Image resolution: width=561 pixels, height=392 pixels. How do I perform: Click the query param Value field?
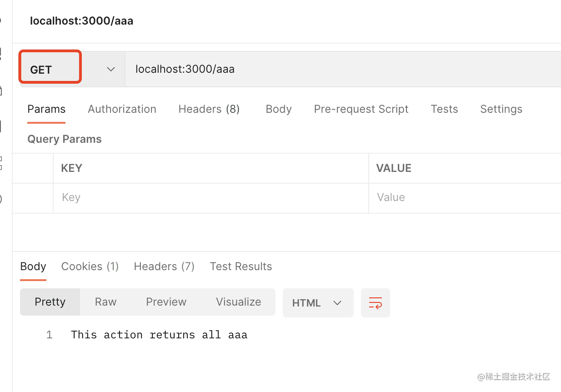point(464,197)
